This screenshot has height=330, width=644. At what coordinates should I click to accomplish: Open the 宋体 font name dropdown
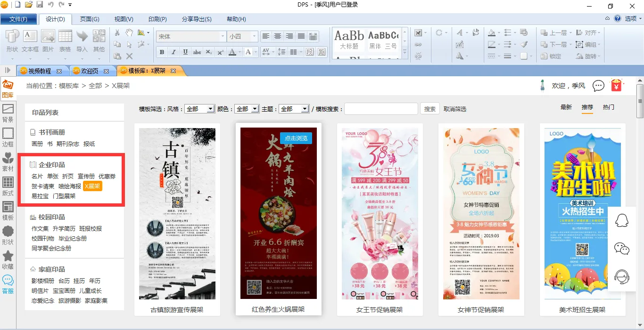click(223, 36)
